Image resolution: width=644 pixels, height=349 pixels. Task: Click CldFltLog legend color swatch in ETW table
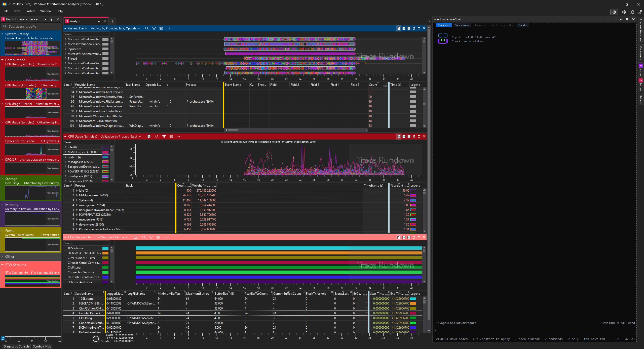[413, 318]
